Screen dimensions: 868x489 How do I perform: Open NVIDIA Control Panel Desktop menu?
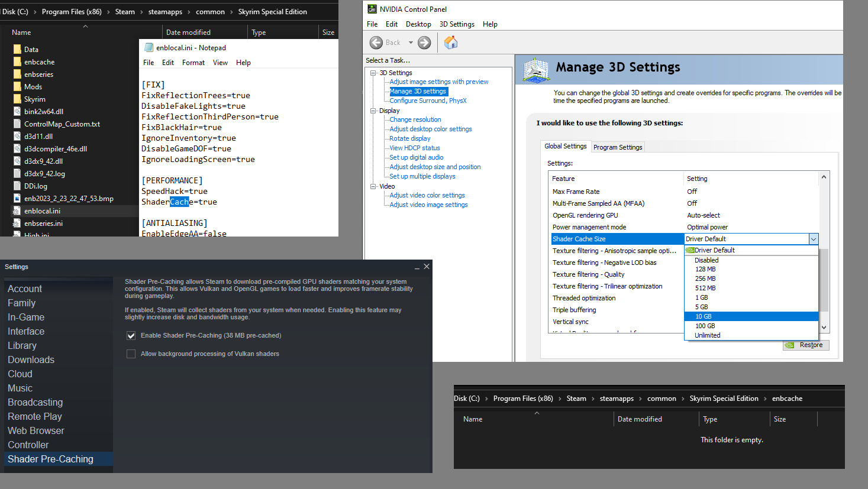point(418,24)
